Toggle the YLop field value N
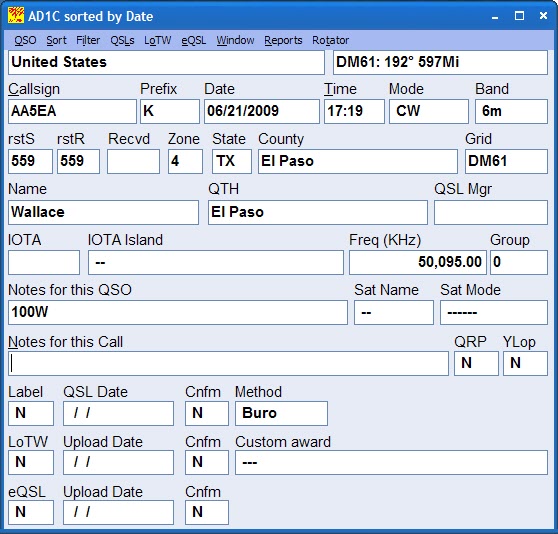This screenshot has width=558, height=534. coord(525,363)
